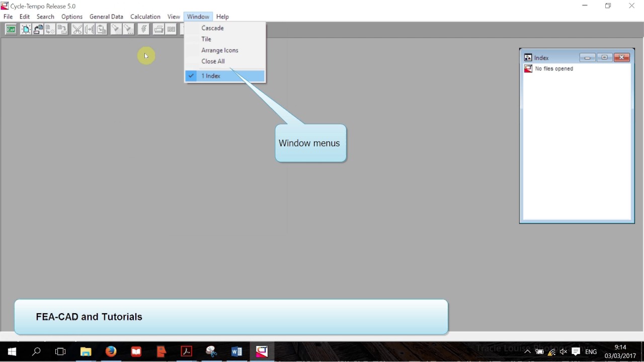Open the General Data menu
This screenshot has height=362, width=644.
[x=106, y=17]
